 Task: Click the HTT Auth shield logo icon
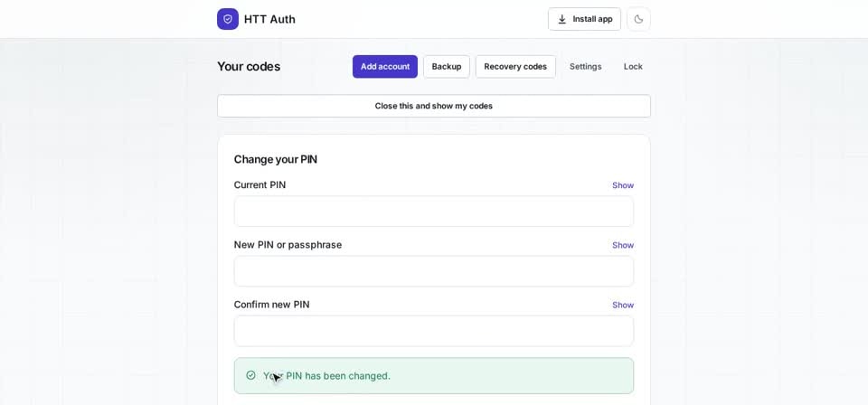pos(228,19)
